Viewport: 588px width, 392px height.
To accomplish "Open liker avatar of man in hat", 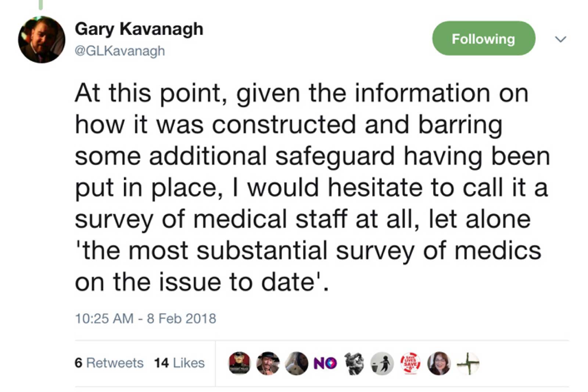I will [x=268, y=363].
